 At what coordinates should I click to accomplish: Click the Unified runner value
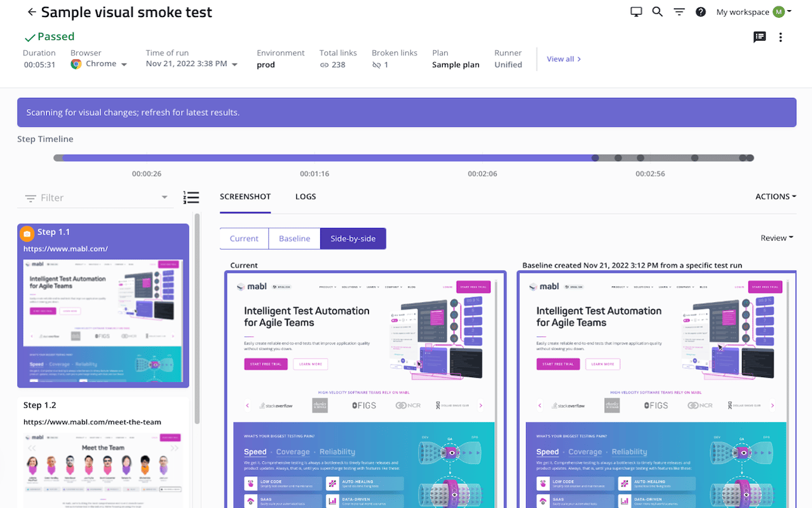508,65
